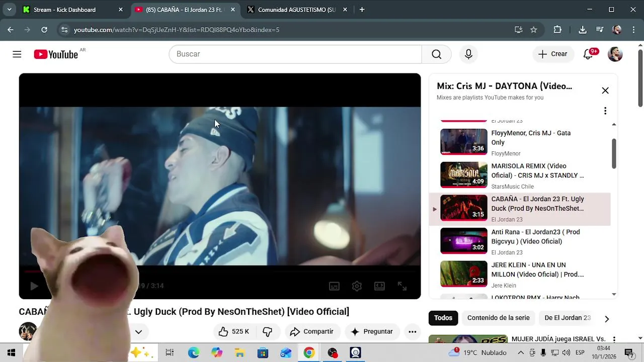This screenshot has height=362, width=644.
Task: Switch to Comunidad AGUSTETISMO tab
Action: click(x=298, y=10)
